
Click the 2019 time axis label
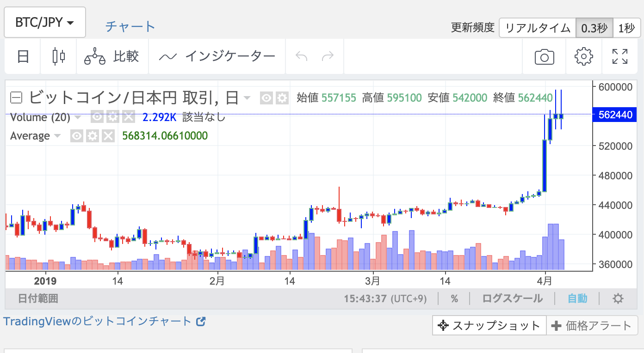click(x=45, y=280)
